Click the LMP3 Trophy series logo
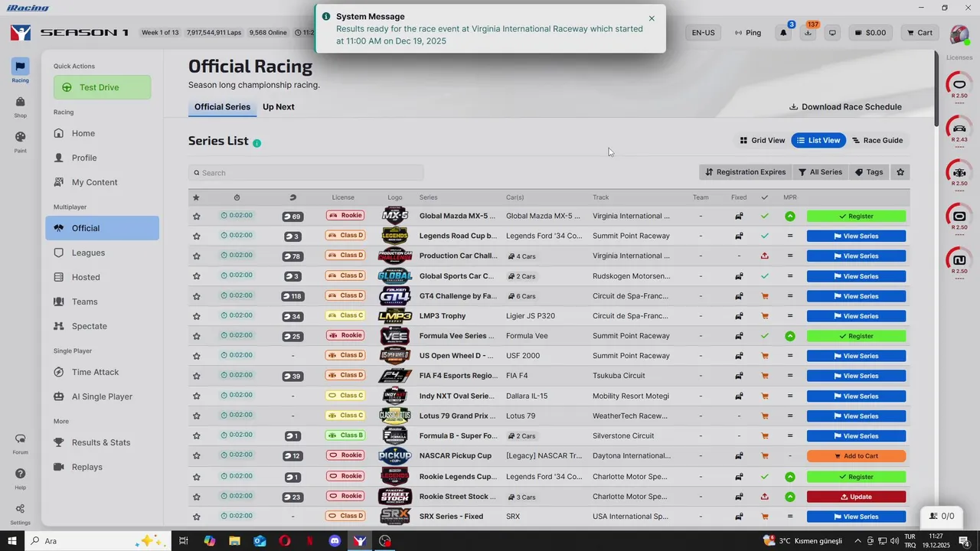 pyautogui.click(x=395, y=315)
